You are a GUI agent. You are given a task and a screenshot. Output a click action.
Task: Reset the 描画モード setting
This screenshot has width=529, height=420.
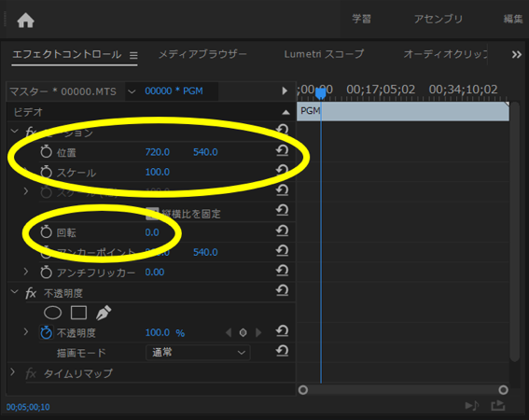(x=283, y=351)
